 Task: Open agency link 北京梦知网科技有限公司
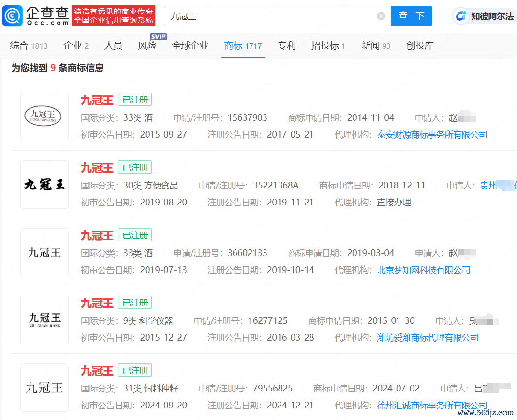pos(423,270)
